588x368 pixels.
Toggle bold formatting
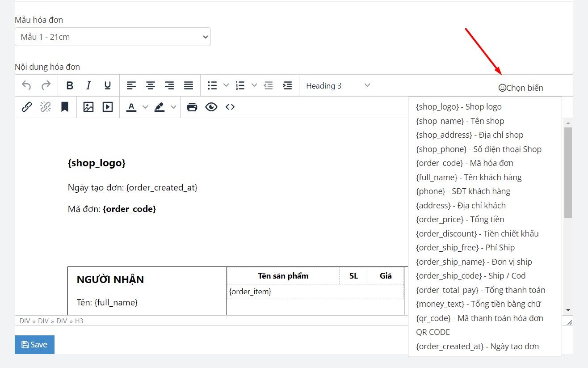(x=70, y=85)
